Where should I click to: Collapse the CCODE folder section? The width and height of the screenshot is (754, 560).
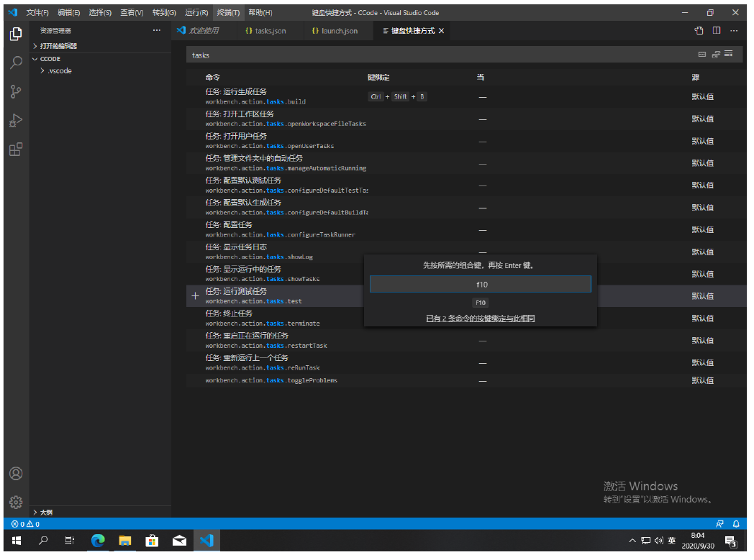click(x=50, y=59)
